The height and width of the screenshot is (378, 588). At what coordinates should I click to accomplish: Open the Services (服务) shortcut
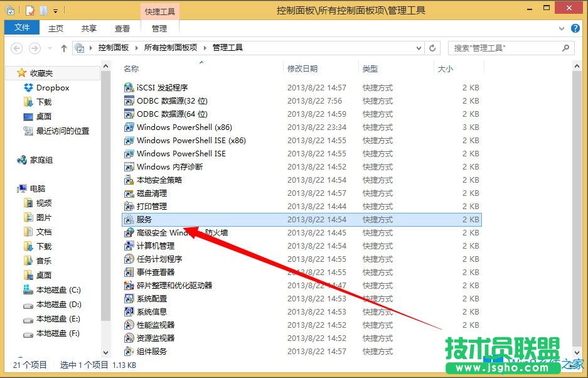pos(143,219)
